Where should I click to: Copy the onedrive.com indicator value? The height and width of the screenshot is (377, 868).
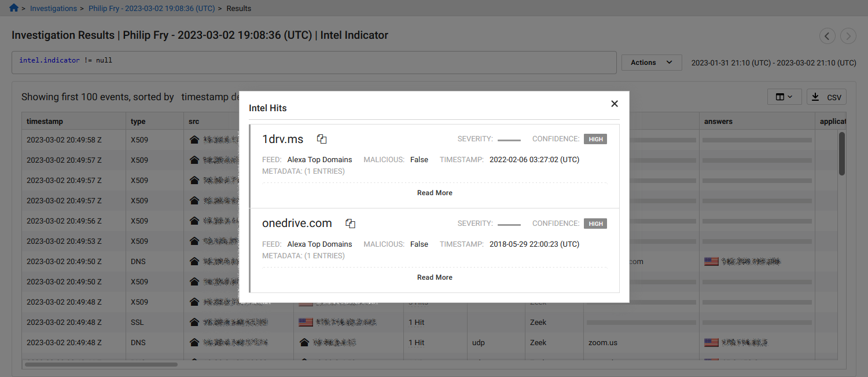click(350, 222)
